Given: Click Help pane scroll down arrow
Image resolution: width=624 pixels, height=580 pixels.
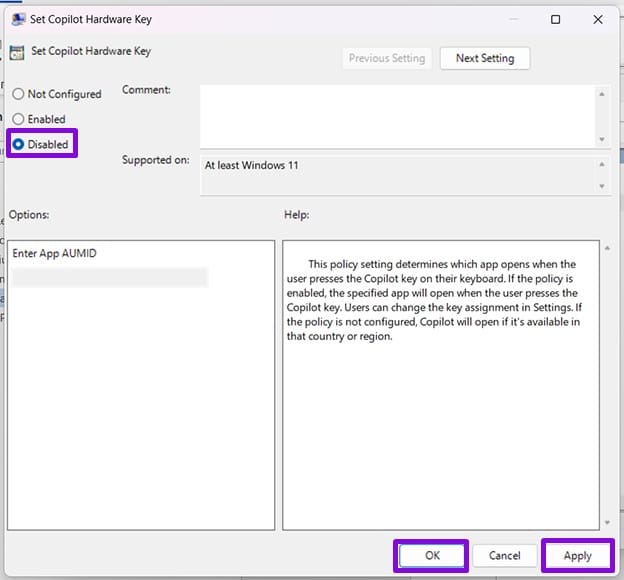Looking at the screenshot, I should click(607, 522).
